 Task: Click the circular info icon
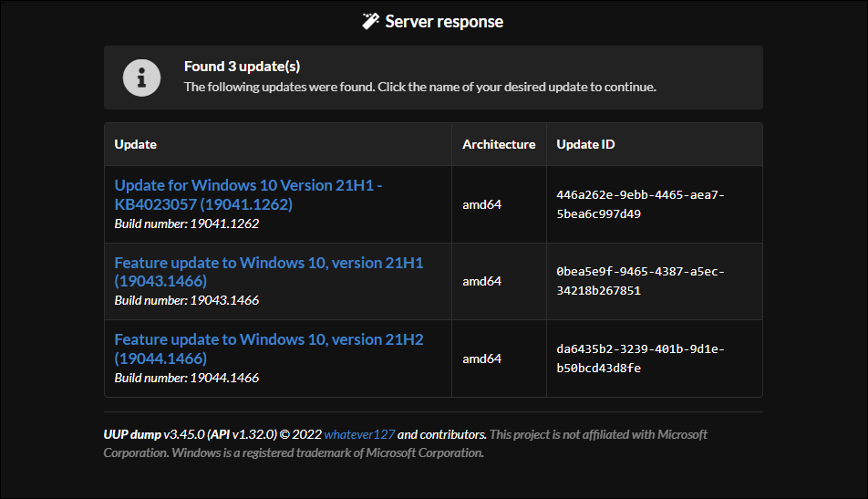click(141, 78)
